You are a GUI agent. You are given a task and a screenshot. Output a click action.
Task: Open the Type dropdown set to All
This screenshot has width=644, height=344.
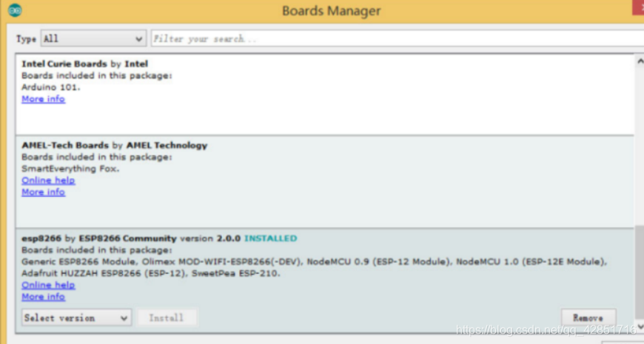(93, 38)
